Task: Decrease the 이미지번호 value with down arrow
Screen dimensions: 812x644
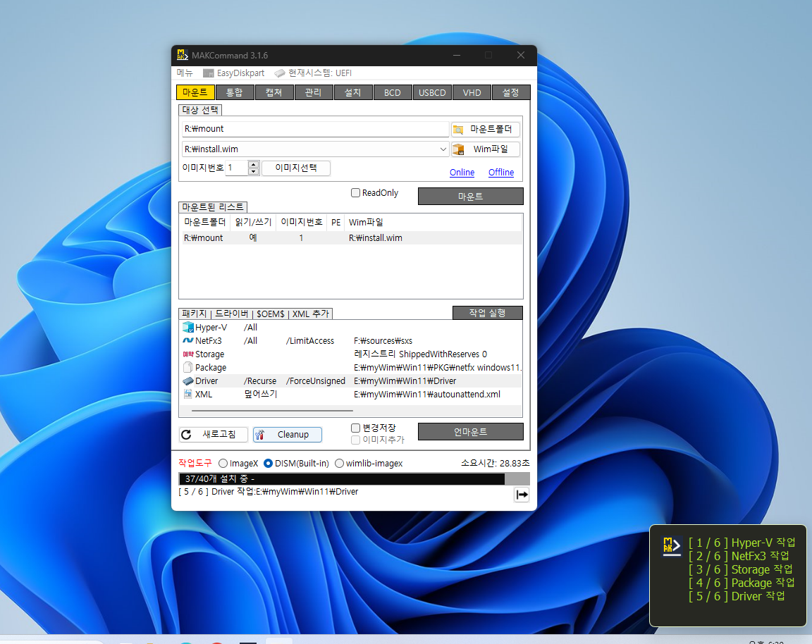Action: point(253,171)
